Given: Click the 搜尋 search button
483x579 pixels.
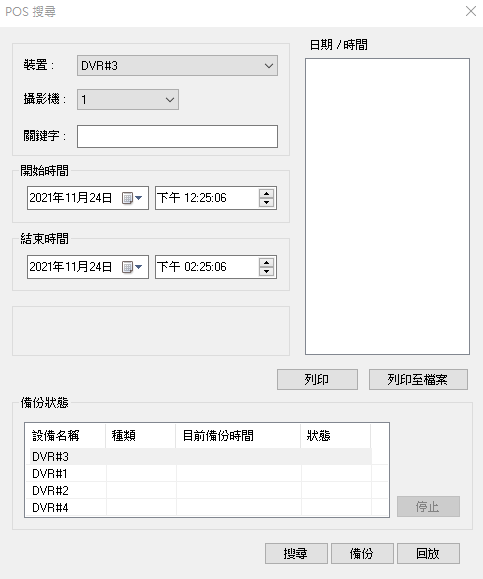Looking at the screenshot, I should click(x=296, y=553).
